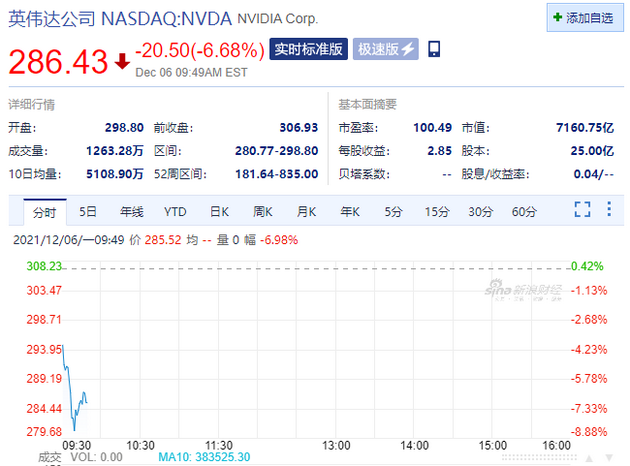Select the 5日 chart tab
This screenshot has width=630, height=466.
point(88,211)
